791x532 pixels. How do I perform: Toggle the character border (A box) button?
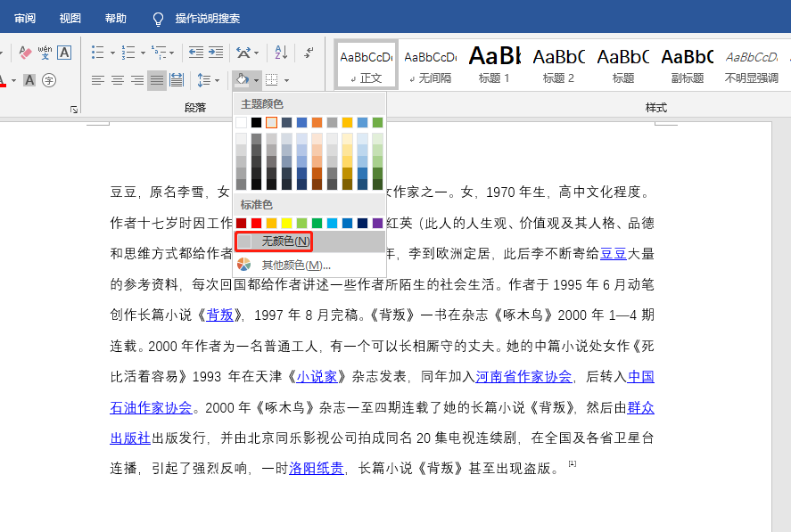[64, 52]
